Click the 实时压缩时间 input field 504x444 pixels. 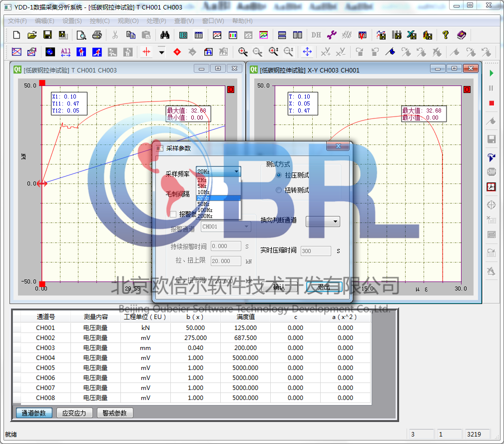315,251
